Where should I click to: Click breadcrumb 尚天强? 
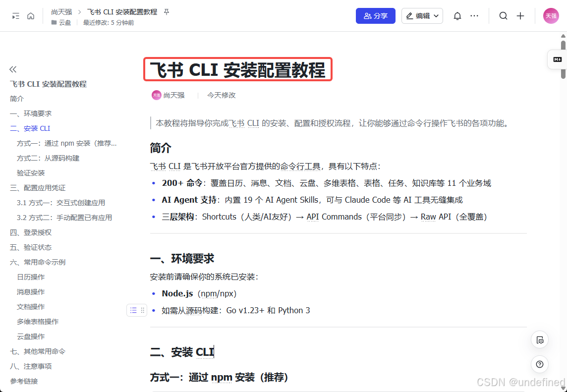[x=61, y=12]
